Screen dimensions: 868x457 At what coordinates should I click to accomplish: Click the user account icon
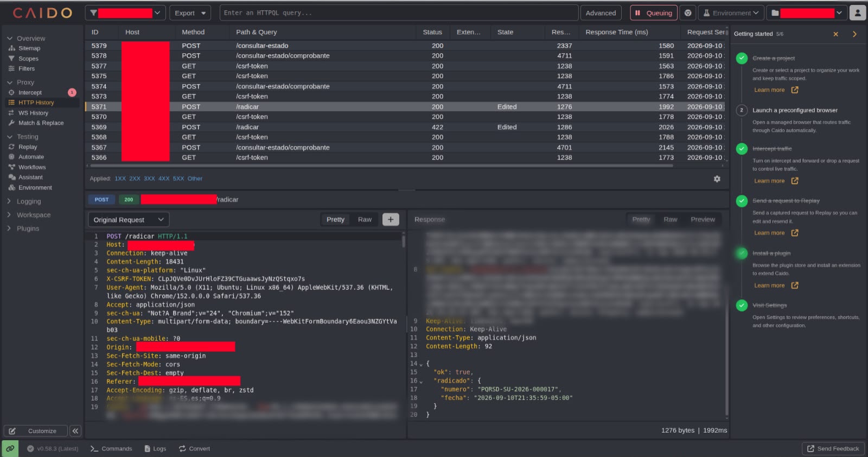858,12
